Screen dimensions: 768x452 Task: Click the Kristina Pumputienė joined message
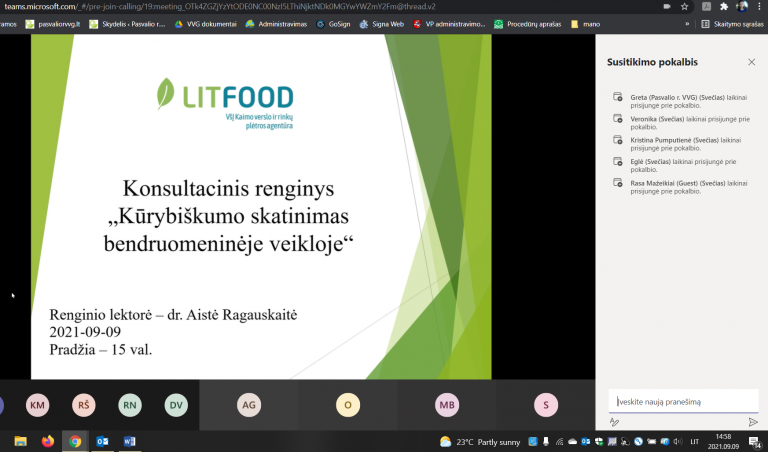pyautogui.click(x=686, y=144)
